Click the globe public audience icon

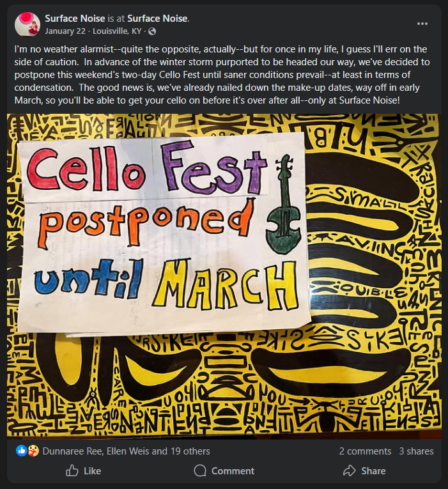pos(152,31)
